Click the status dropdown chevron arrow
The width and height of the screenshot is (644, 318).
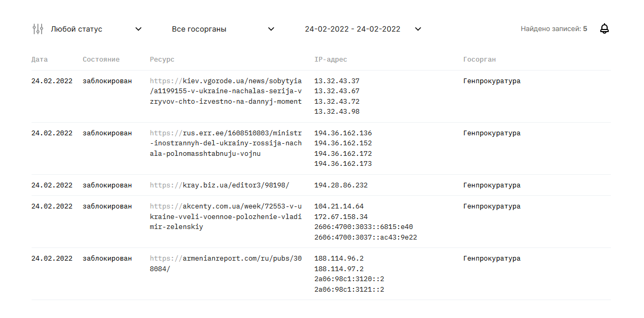(138, 29)
